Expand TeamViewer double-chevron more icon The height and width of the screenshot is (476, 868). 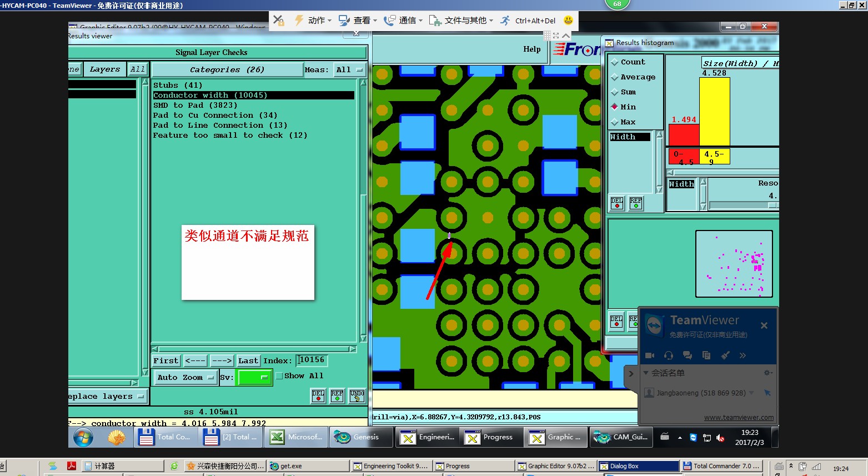click(x=742, y=355)
